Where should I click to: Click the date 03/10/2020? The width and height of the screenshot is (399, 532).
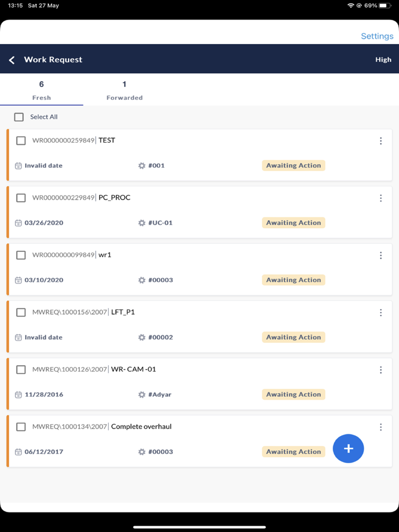pyautogui.click(x=44, y=280)
